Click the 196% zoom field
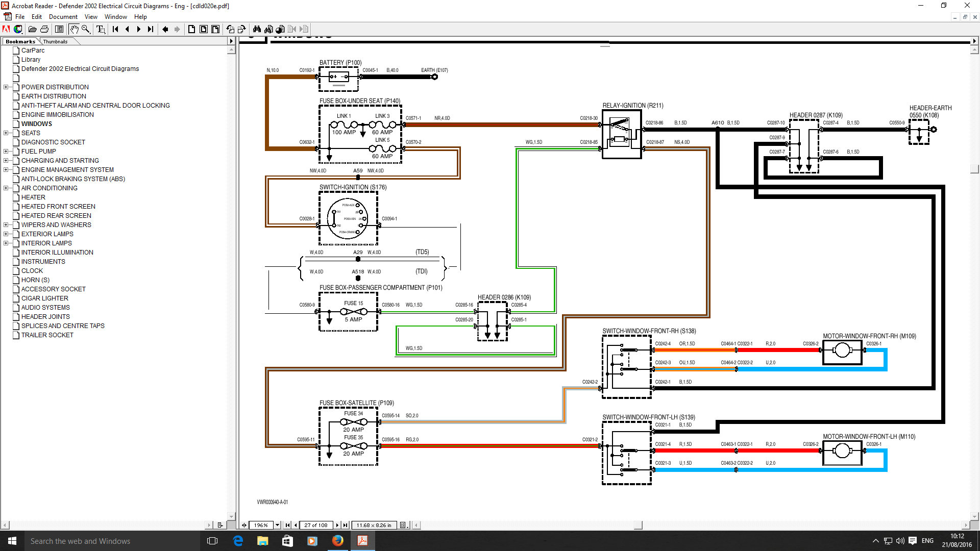980x551 pixels. click(261, 525)
